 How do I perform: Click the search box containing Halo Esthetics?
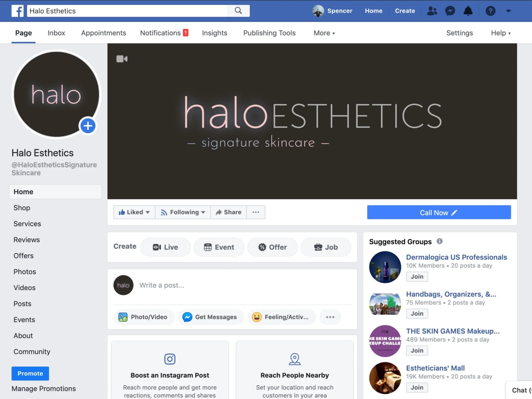[x=127, y=11]
